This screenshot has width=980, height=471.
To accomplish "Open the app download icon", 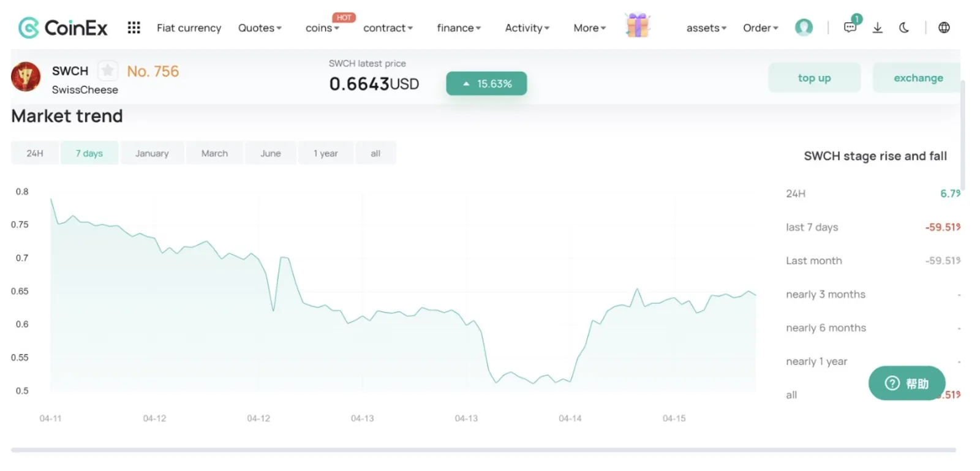I will coord(878,28).
